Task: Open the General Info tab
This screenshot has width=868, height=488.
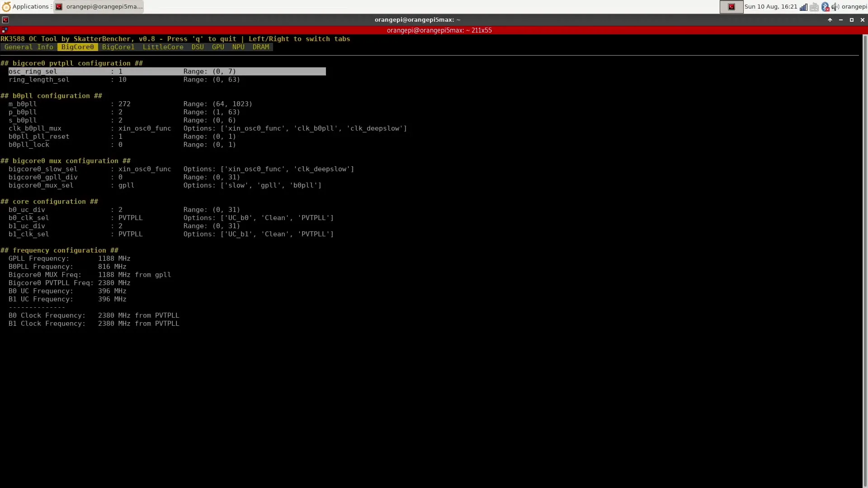Action: [28, 47]
